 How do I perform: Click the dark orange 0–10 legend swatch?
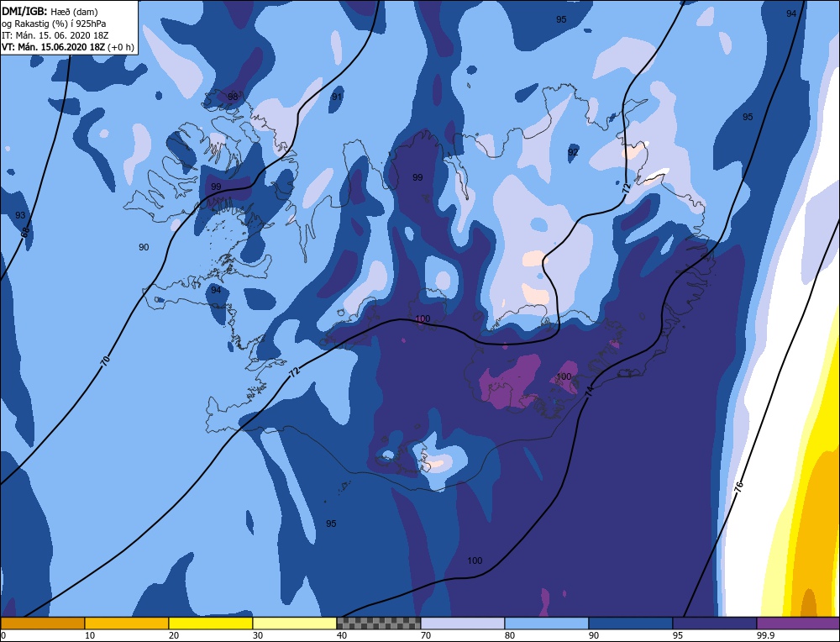click(43, 623)
